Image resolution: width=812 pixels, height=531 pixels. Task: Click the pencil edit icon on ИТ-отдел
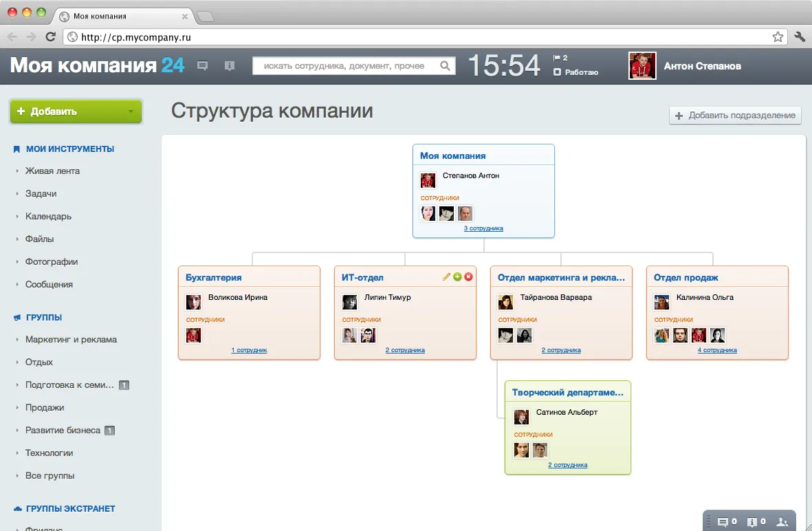click(446, 277)
